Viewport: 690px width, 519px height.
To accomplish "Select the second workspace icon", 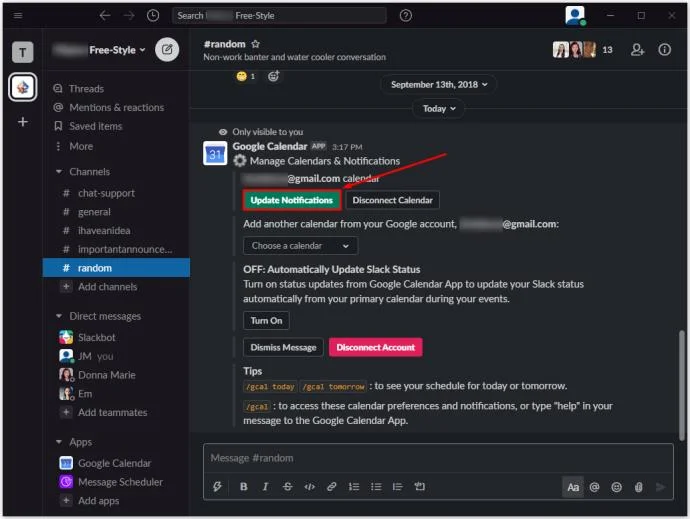I will [x=22, y=87].
